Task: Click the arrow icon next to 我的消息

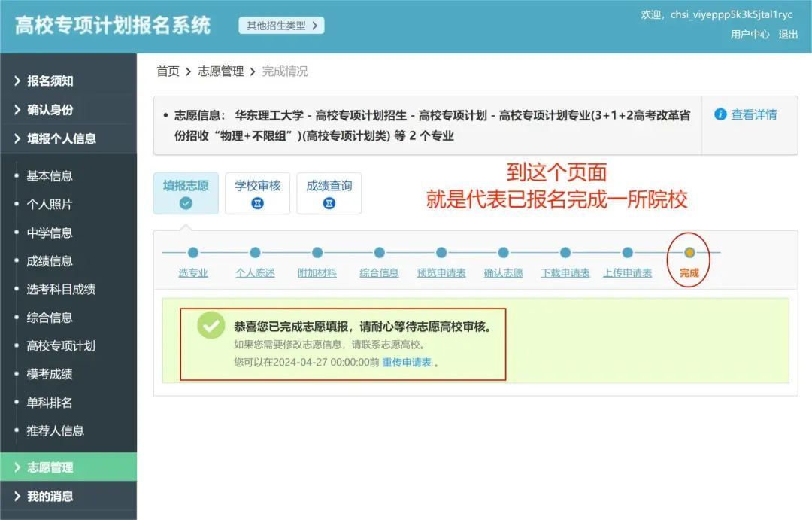Action: click(19, 496)
